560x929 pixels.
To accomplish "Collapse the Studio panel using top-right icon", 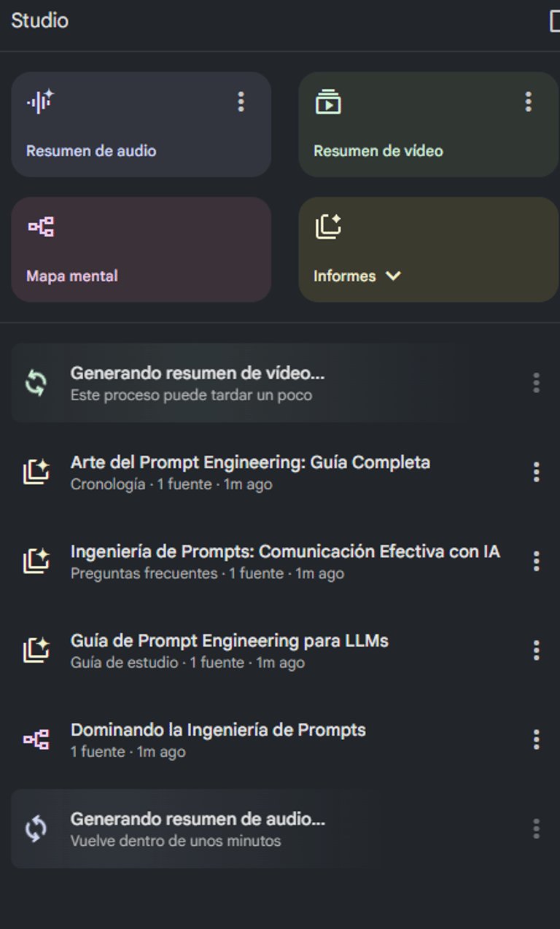I will tap(554, 21).
